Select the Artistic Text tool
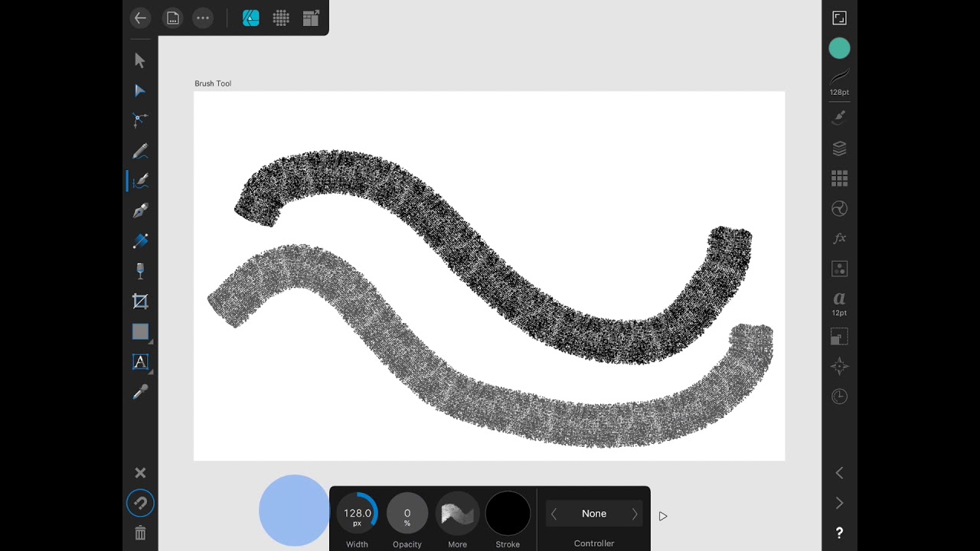Screen dimensions: 980x551 pyautogui.click(x=140, y=362)
